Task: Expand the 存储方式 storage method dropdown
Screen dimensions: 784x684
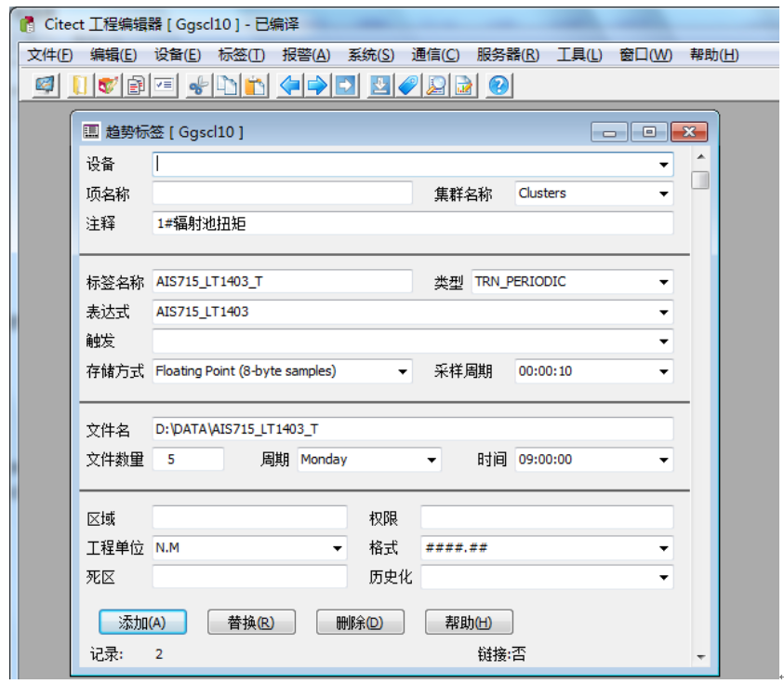Action: (x=402, y=370)
